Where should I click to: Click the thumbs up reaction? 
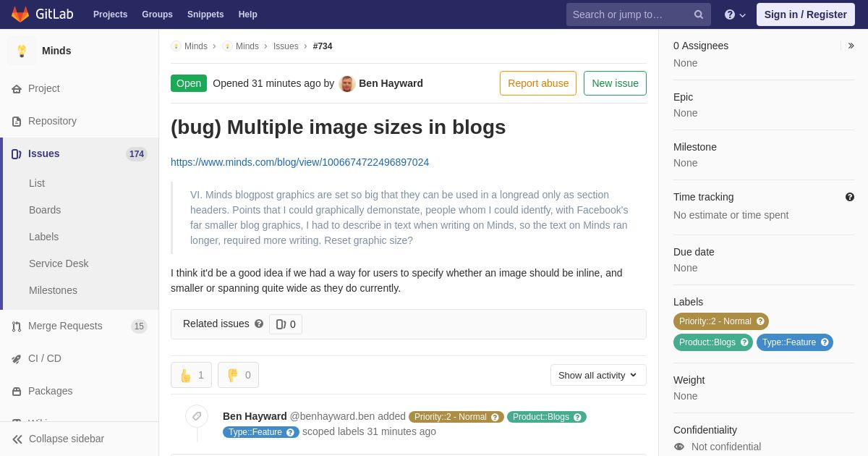click(x=191, y=375)
